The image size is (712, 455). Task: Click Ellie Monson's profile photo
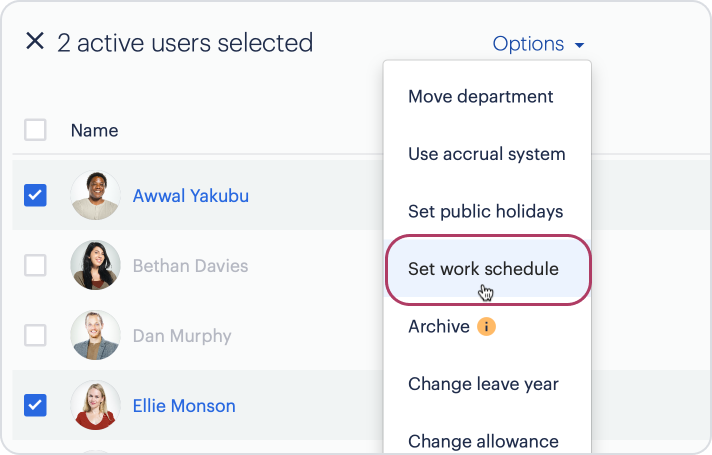96,406
